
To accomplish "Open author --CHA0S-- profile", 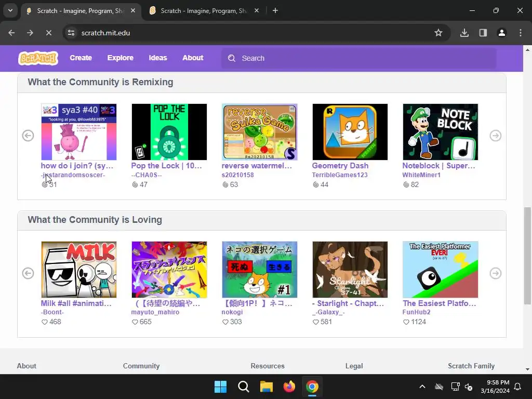I will pos(146,175).
